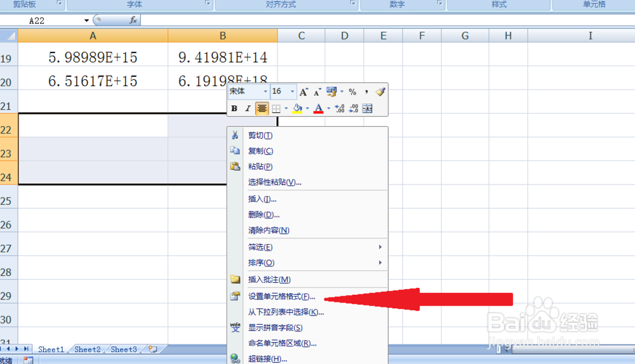The height and width of the screenshot is (364, 635).
Task: Click merge and center cells icon
Action: coord(367,108)
